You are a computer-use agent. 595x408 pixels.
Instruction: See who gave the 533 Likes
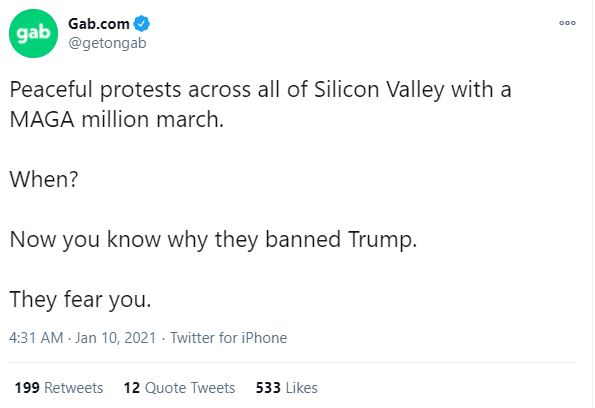point(286,388)
